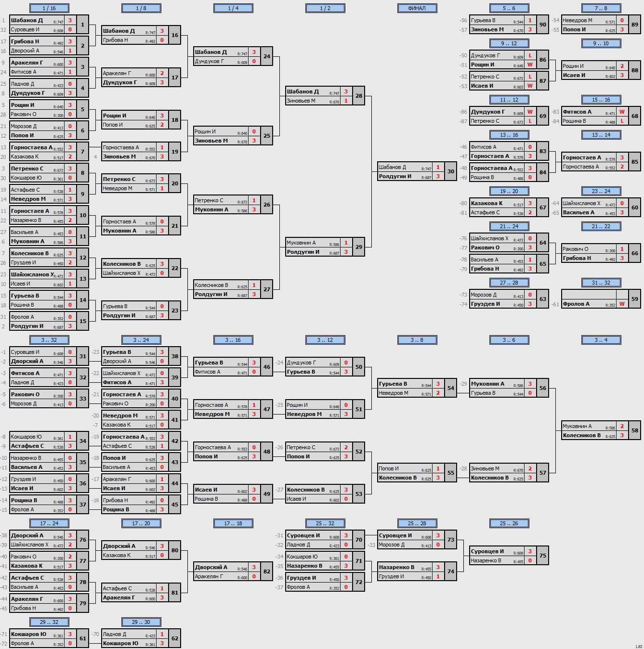The height and width of the screenshot is (649, 644).
Task: Click the '1 / 16' round header
Action: point(49,8)
